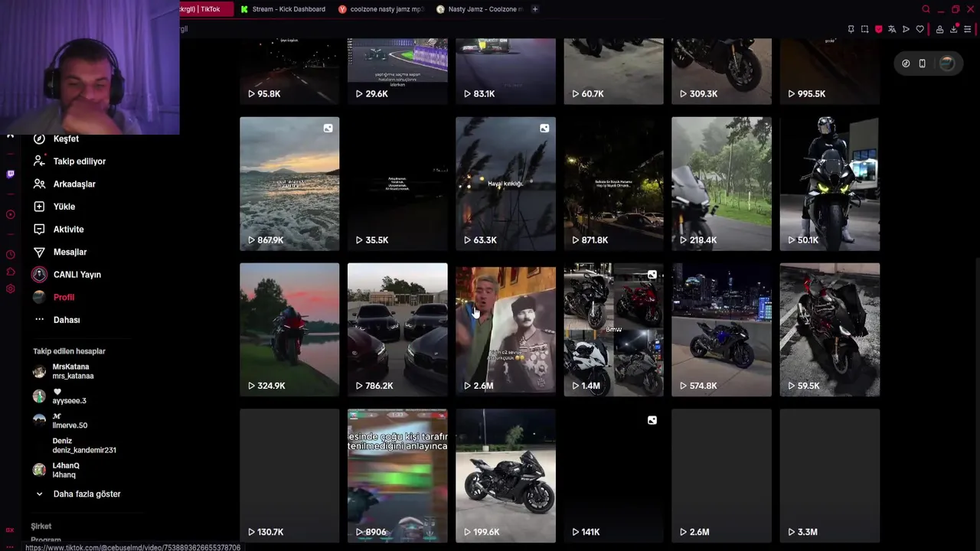Open Atatürk portrait video with 2.6M views
Screen dimensions: 980x551
point(505,330)
